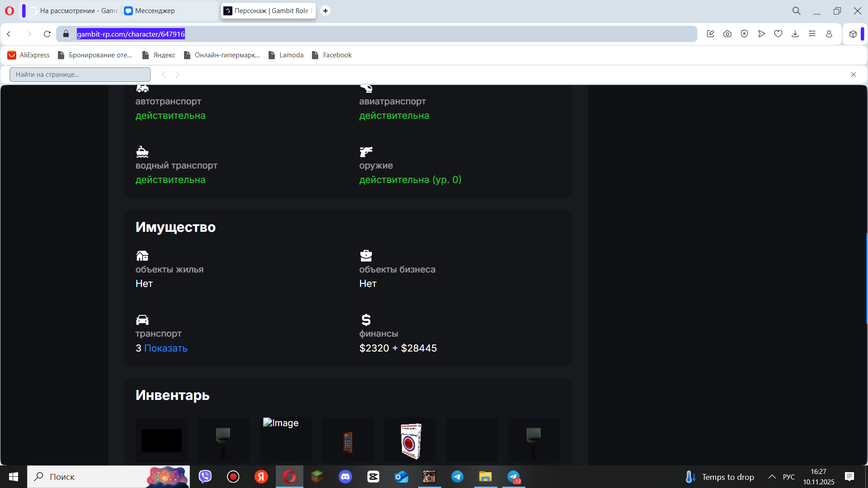Open the Opera downloads icon

click(795, 34)
